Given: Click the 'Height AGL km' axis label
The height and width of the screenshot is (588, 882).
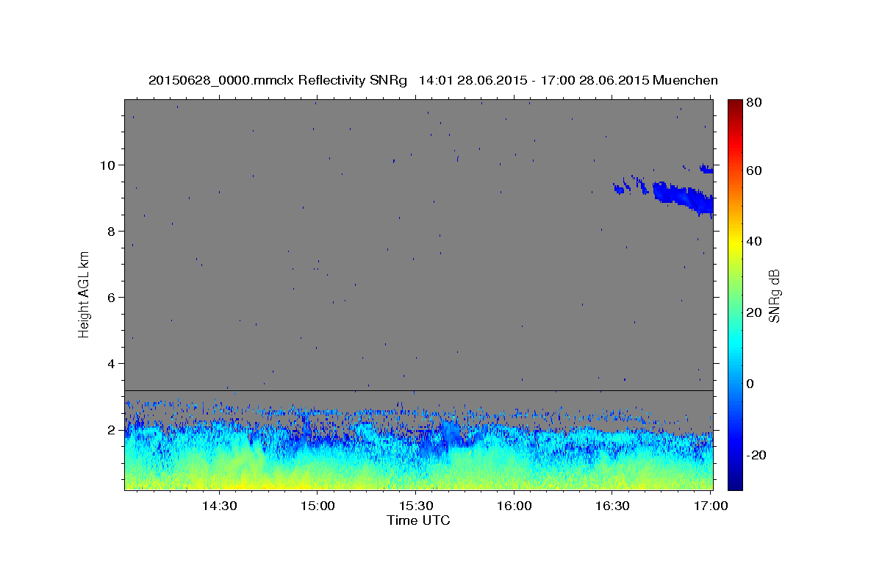Looking at the screenshot, I should coord(85,293).
